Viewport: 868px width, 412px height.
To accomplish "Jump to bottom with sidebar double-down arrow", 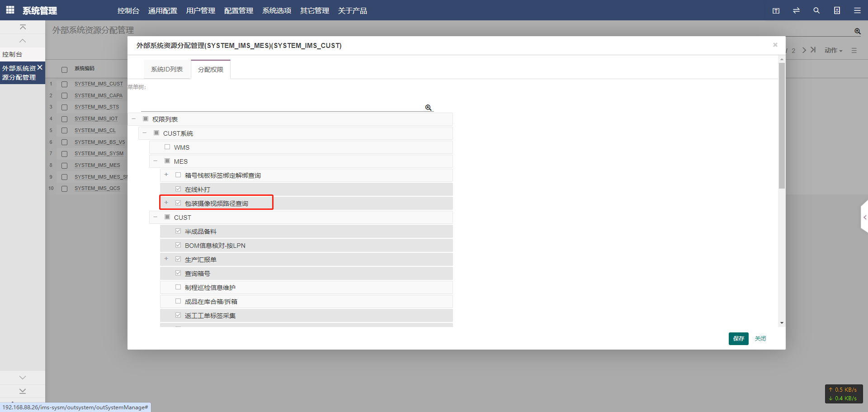I will pos(23,391).
